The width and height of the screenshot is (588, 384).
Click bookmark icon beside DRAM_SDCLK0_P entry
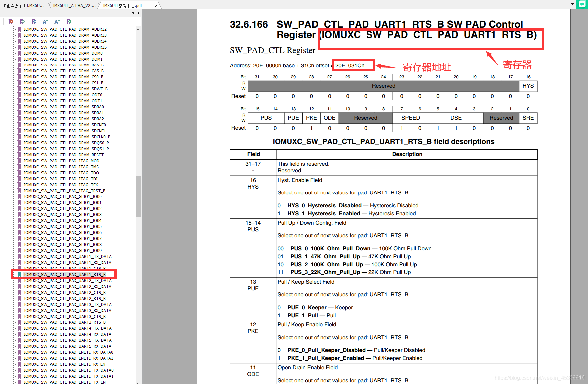(x=19, y=137)
